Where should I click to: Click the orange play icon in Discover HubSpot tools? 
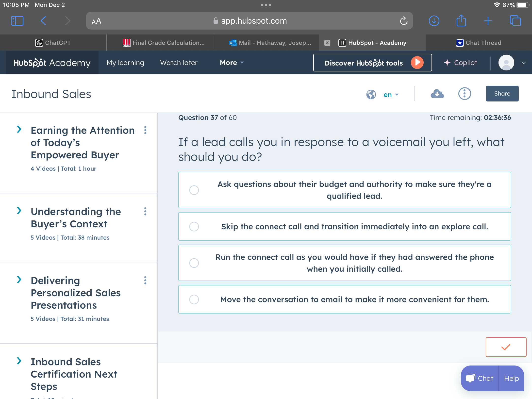(x=417, y=63)
